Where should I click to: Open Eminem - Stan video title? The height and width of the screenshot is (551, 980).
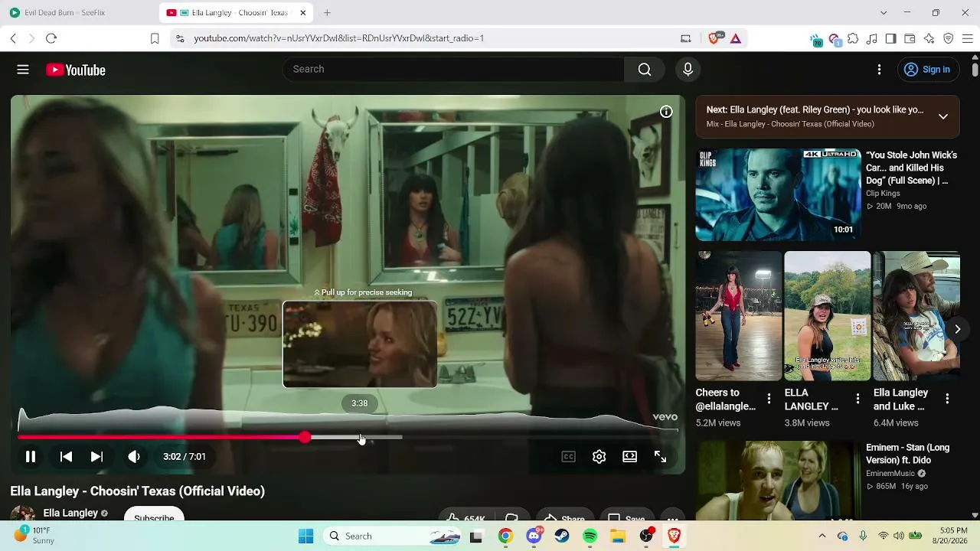tap(908, 454)
